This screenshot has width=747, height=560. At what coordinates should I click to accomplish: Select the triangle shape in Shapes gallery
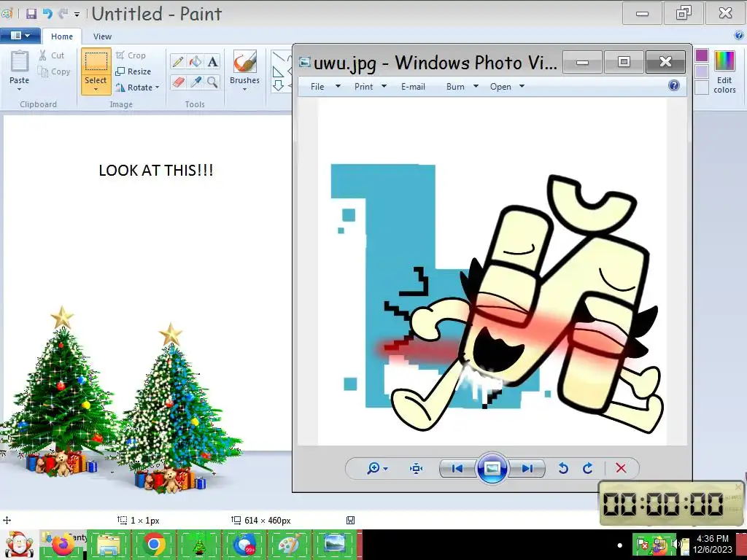(x=278, y=72)
